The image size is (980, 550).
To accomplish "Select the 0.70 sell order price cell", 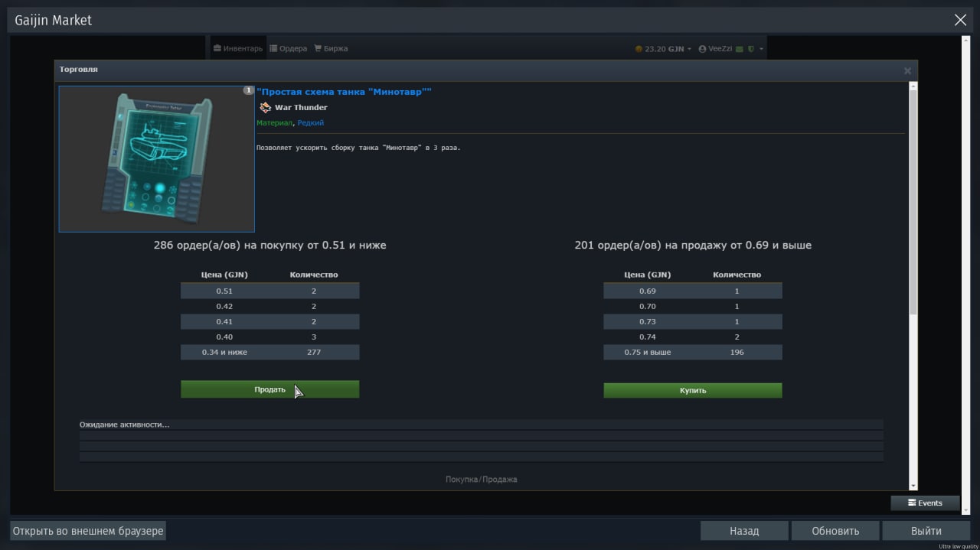I will 648,306.
